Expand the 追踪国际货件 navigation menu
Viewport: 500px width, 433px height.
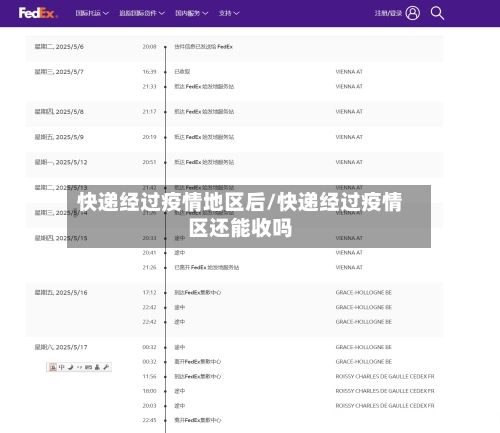[142, 13]
